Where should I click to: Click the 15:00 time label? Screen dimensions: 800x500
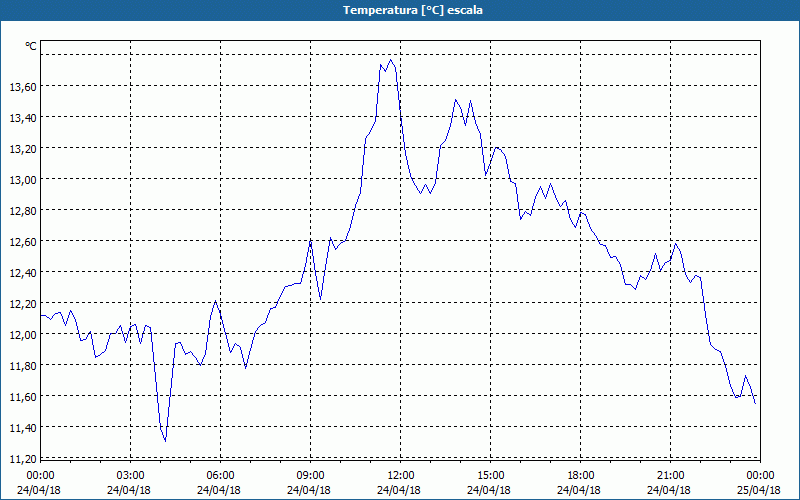point(490,476)
